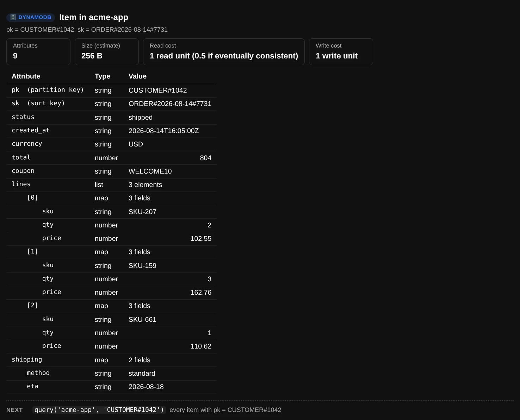Click the Value column header

pyautogui.click(x=137, y=76)
